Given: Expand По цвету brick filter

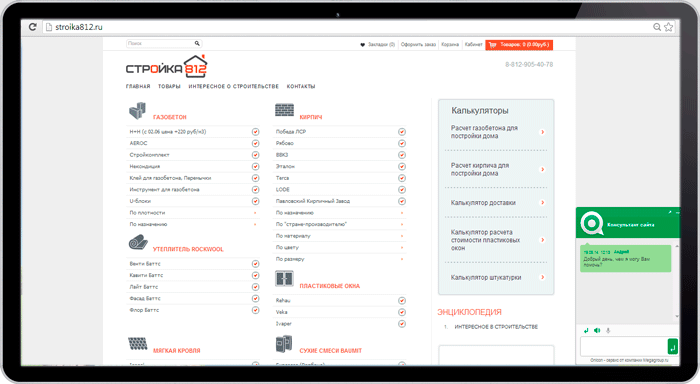Looking at the screenshot, I should coord(402,247).
